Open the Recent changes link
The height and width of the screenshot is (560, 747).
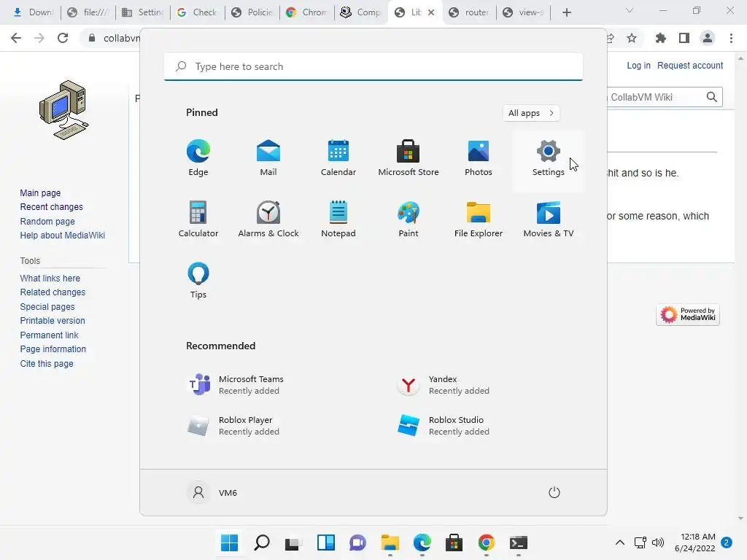click(52, 207)
